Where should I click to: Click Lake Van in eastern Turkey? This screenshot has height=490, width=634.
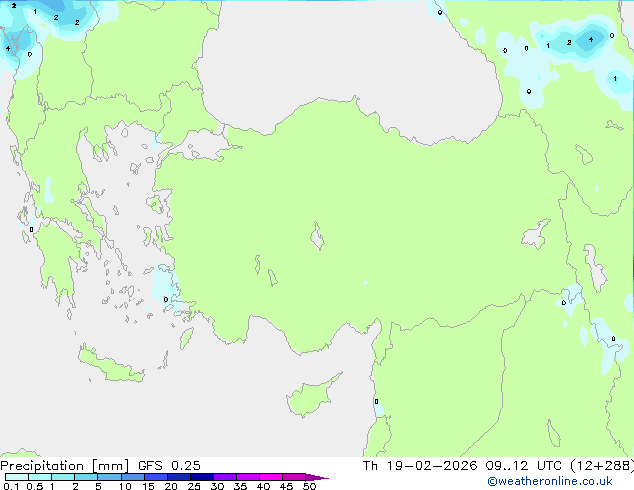click(x=537, y=235)
